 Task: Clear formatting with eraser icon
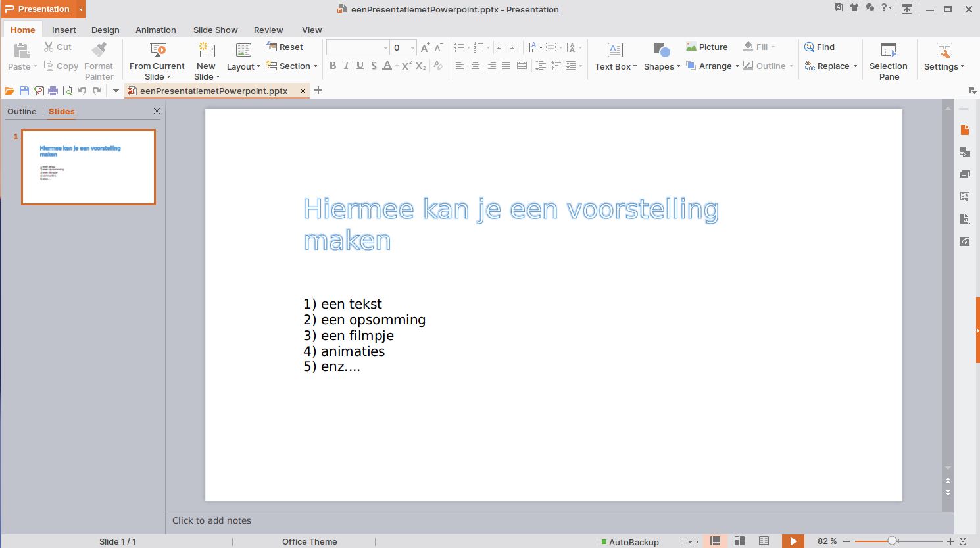tap(438, 66)
